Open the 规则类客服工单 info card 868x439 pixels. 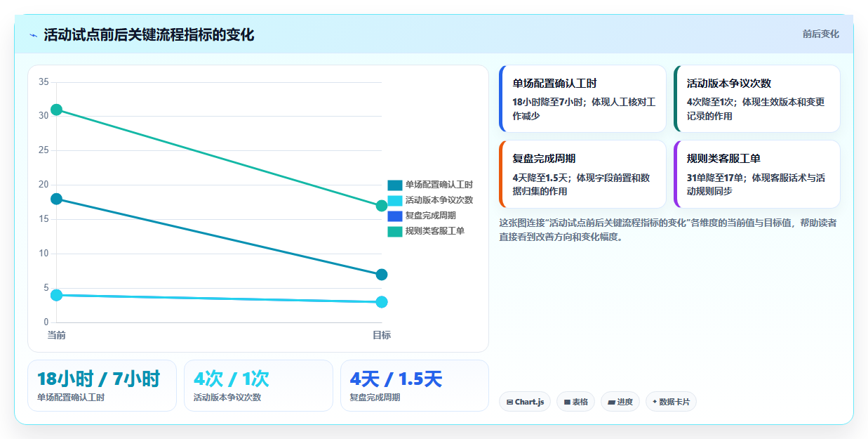756,174
